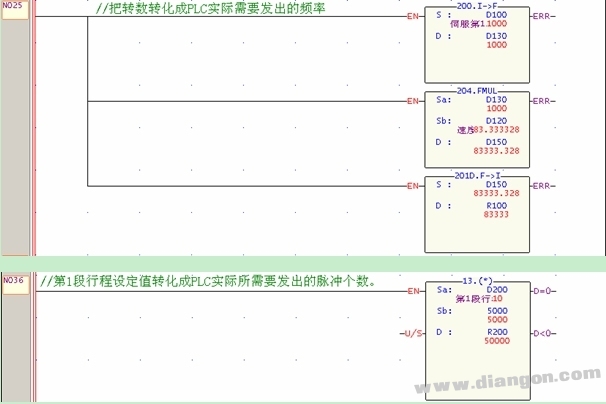Image resolution: width=606 pixels, height=404 pixels.
Task: Select operand D100 in I->F block
Action: pos(496,17)
